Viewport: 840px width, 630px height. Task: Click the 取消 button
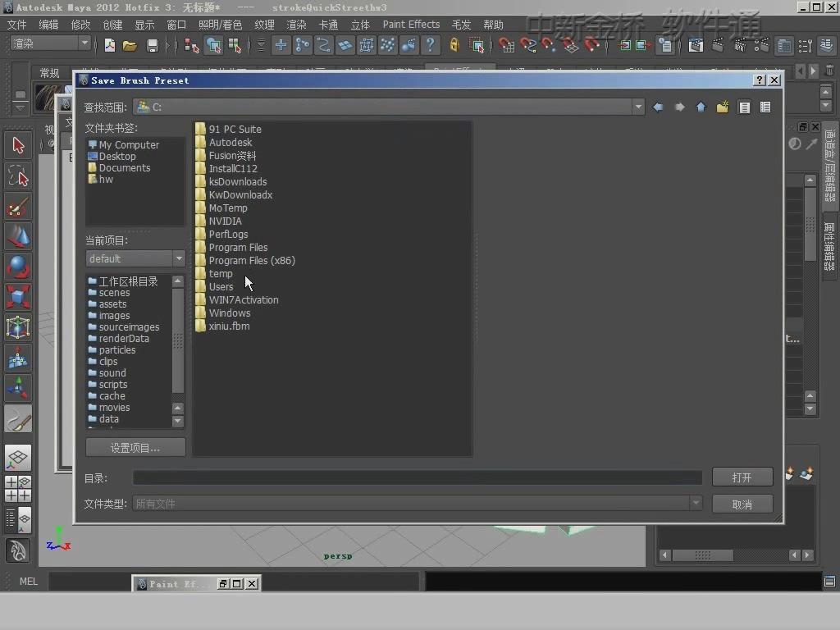pos(742,504)
